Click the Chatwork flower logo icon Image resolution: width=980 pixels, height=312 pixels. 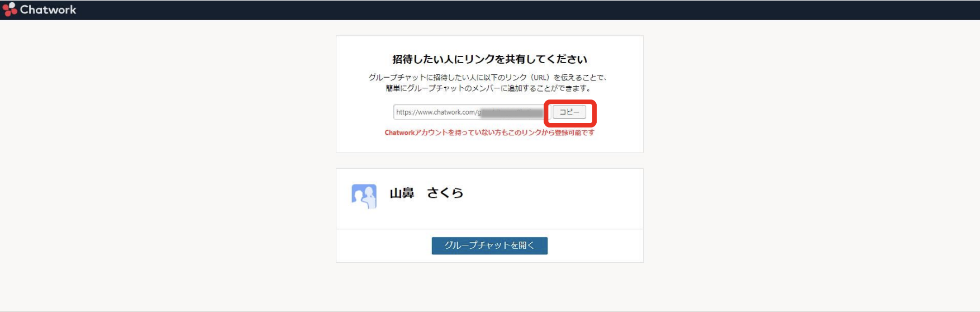point(9,10)
